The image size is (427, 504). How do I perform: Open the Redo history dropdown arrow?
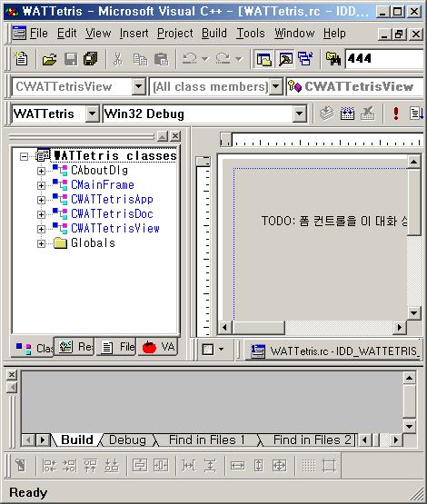click(x=238, y=59)
